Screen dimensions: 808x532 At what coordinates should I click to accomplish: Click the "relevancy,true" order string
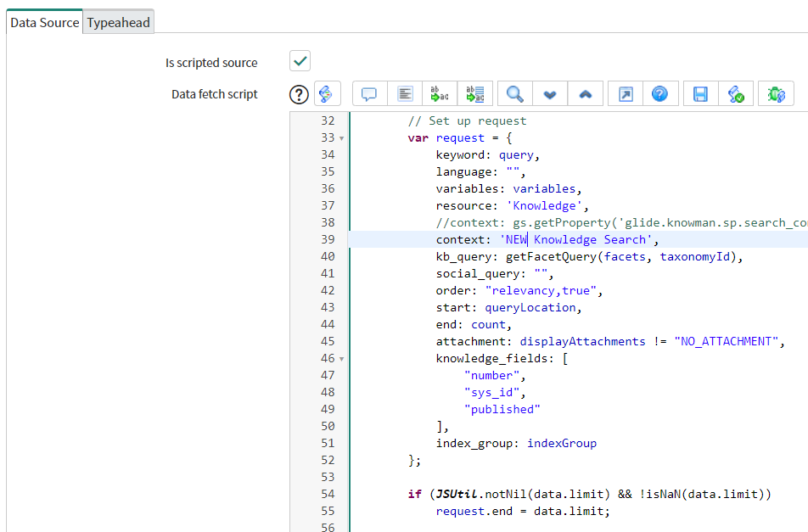pos(541,290)
